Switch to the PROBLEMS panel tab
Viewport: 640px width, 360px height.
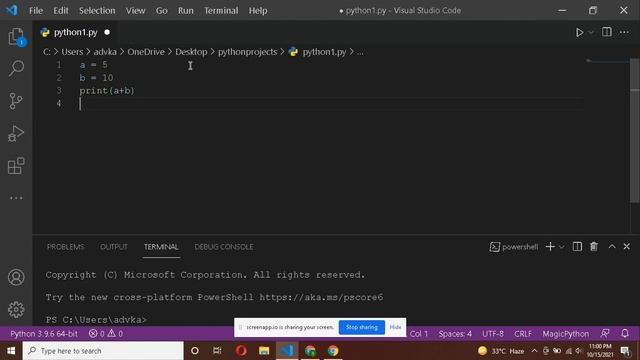(x=65, y=247)
